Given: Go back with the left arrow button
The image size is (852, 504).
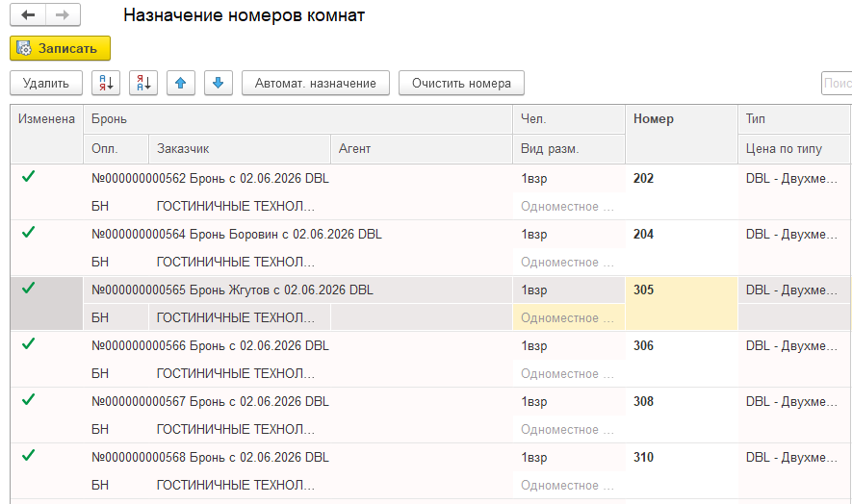Looking at the screenshot, I should tap(28, 14).
